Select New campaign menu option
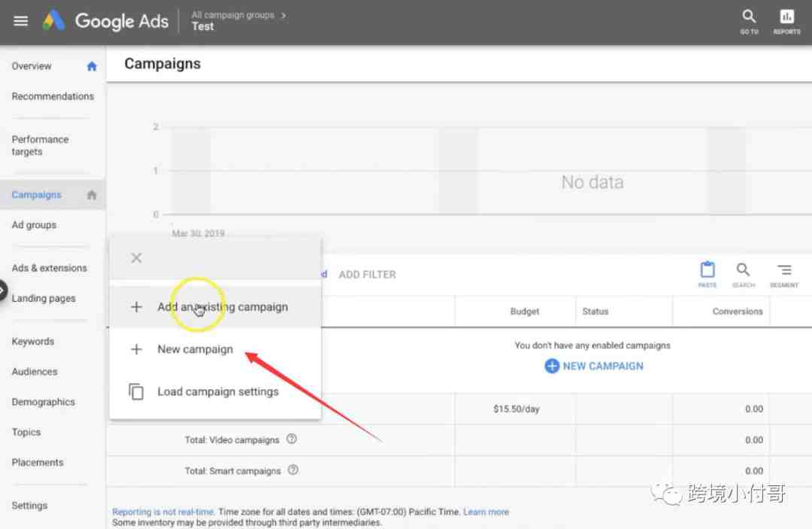The height and width of the screenshot is (529, 812). (216, 349)
